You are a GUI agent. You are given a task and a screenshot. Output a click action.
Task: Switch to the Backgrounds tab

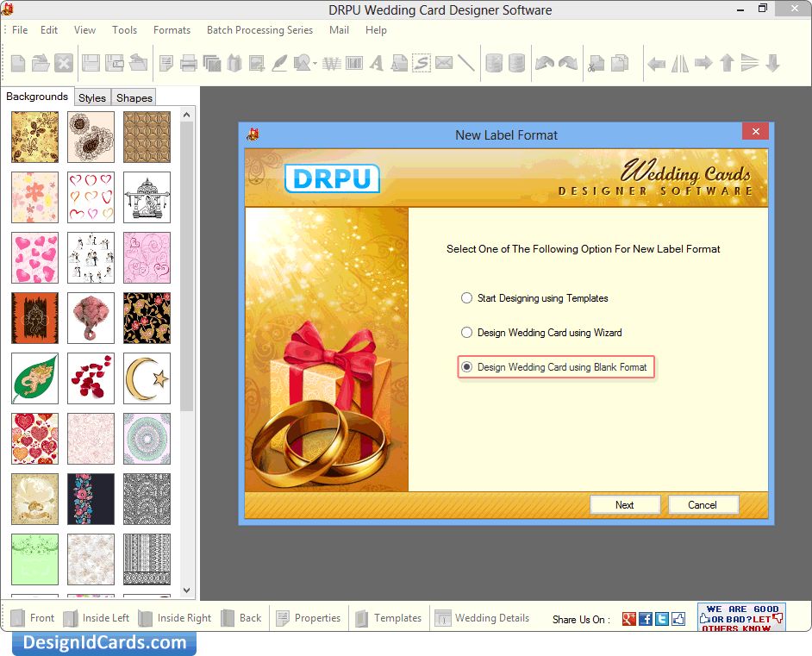pyautogui.click(x=37, y=97)
